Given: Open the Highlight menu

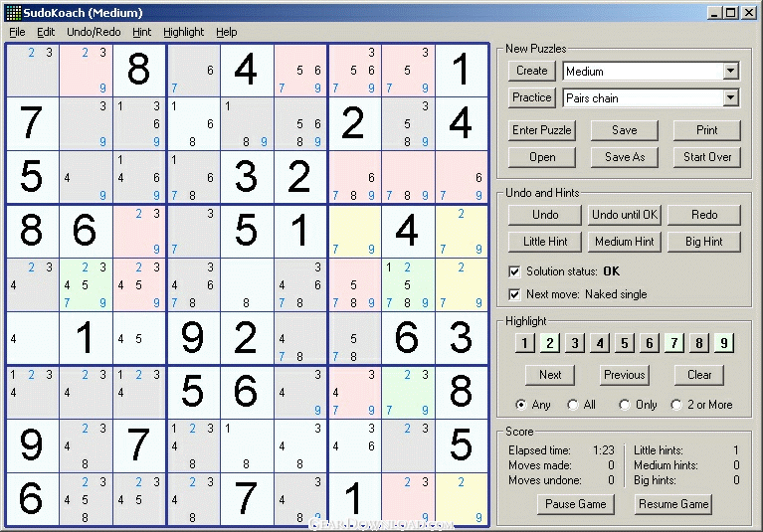Looking at the screenshot, I should (x=183, y=32).
